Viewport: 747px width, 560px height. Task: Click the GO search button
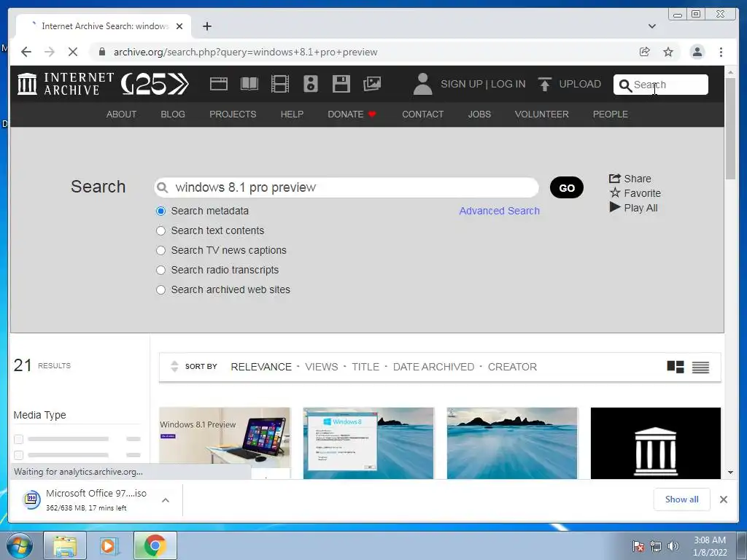[x=566, y=187]
